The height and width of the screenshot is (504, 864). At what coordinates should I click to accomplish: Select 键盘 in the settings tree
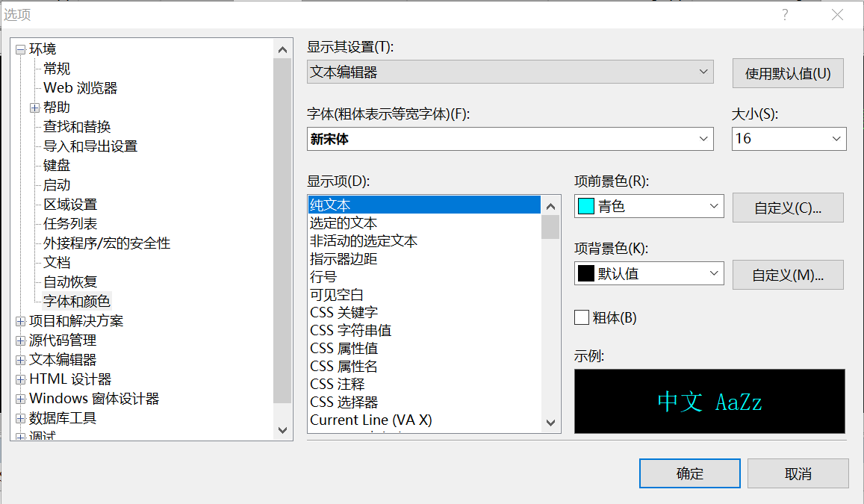coord(57,166)
